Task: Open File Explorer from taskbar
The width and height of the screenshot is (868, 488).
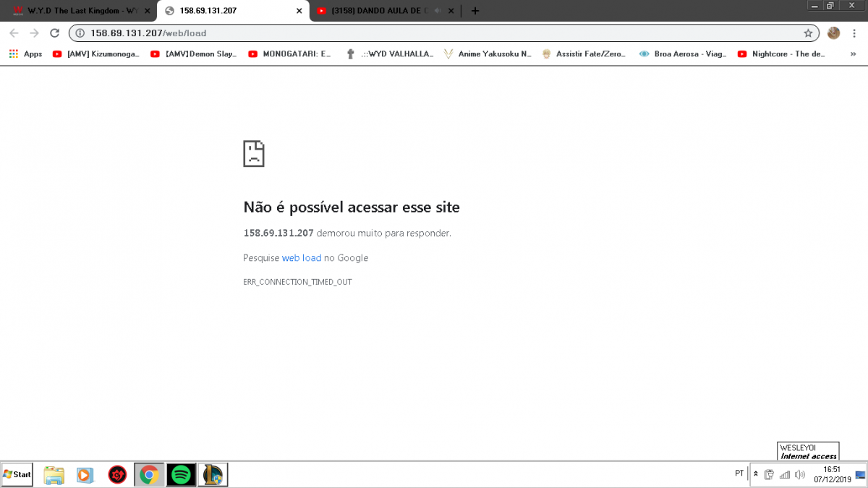Action: pyautogui.click(x=54, y=475)
